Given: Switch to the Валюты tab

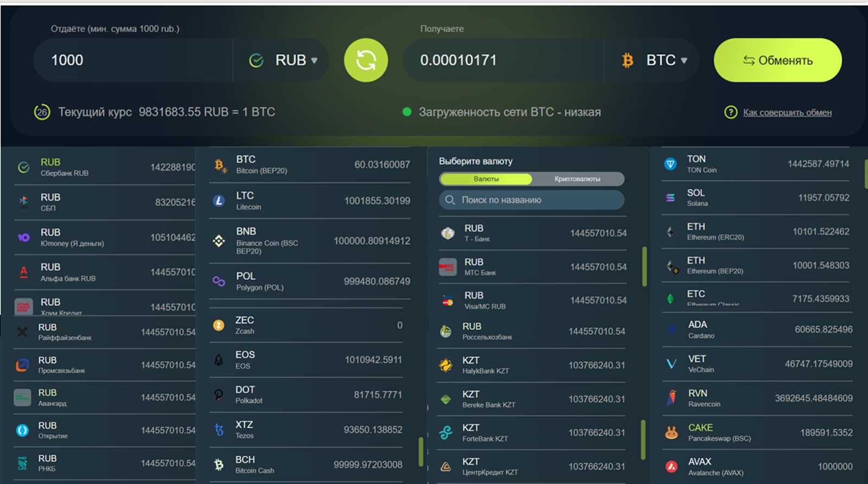Looking at the screenshot, I should click(x=486, y=179).
